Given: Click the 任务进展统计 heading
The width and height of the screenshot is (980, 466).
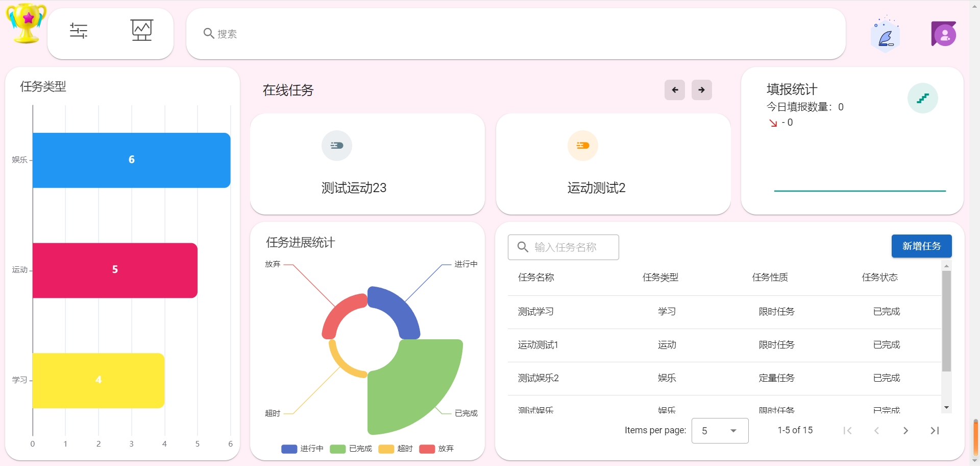Looking at the screenshot, I should pyautogui.click(x=301, y=242).
